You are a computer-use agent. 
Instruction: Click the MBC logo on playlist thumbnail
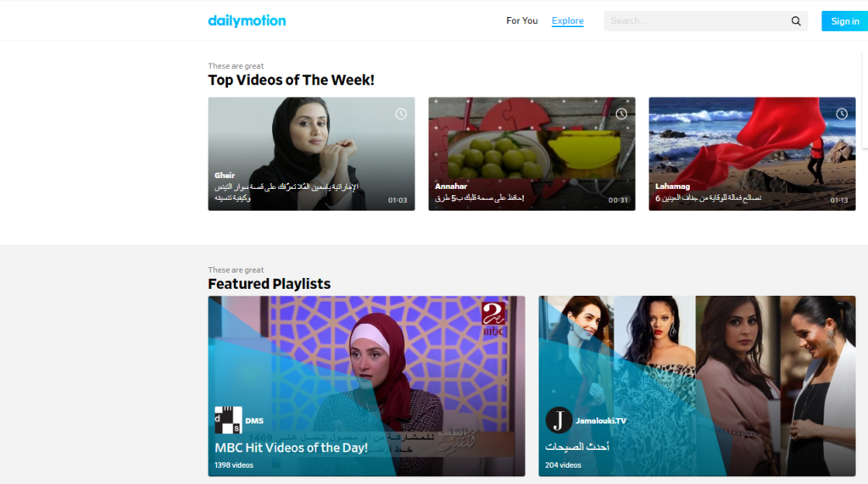[x=493, y=319]
